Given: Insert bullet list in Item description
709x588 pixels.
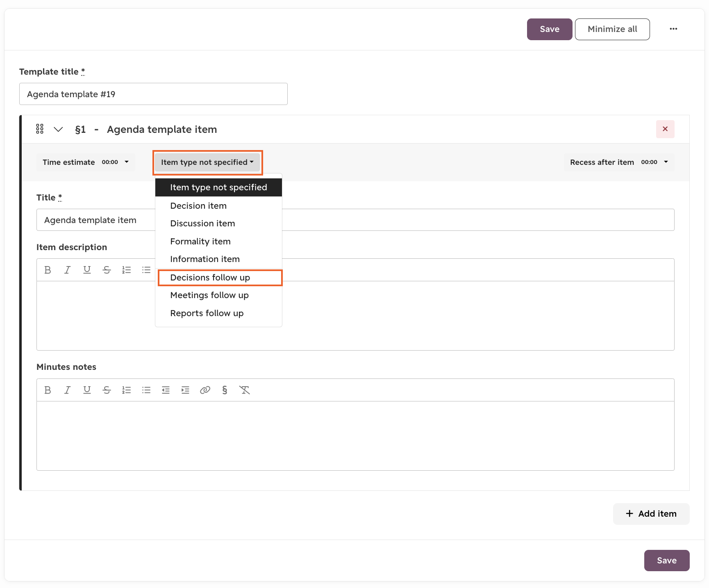Looking at the screenshot, I should [146, 270].
